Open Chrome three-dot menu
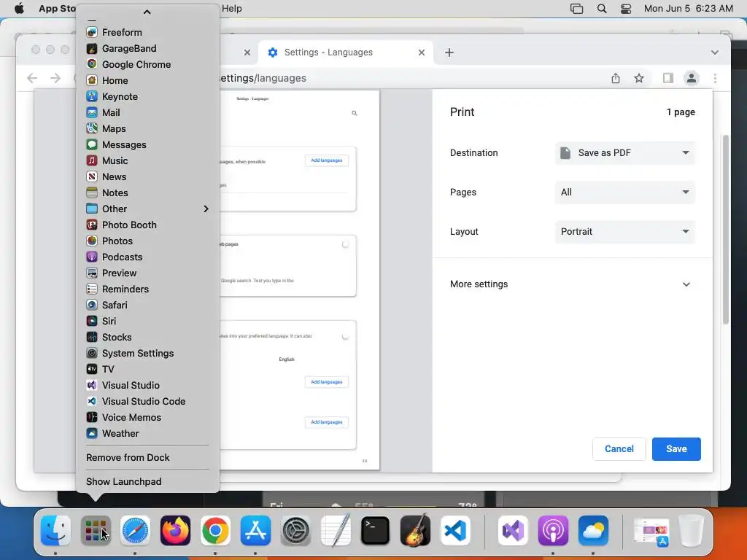This screenshot has height=560, width=747. [x=715, y=78]
